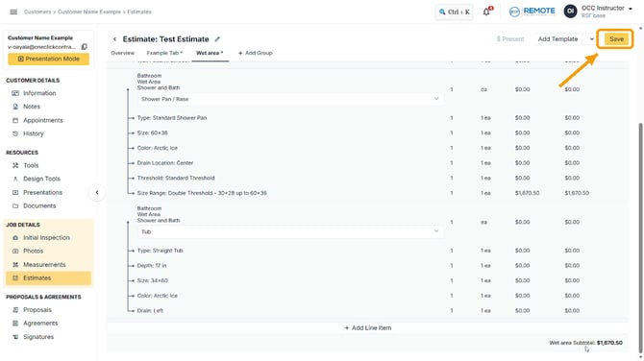Viewport: 644px width, 361px height.
Task: Click Add Line Item
Action: (367, 327)
